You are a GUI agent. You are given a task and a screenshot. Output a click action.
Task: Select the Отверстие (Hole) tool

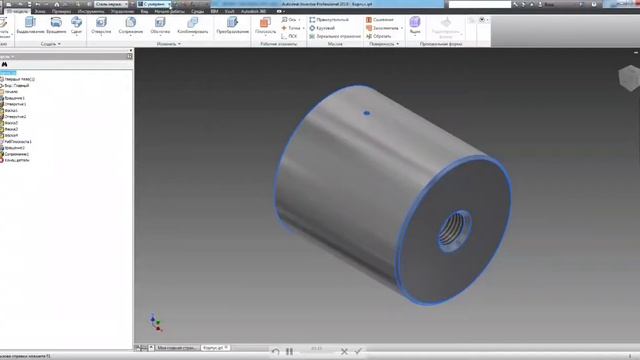(x=101, y=25)
